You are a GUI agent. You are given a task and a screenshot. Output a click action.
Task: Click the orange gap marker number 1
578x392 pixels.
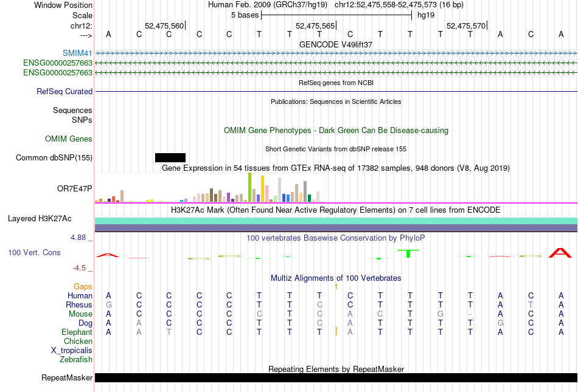(x=336, y=286)
